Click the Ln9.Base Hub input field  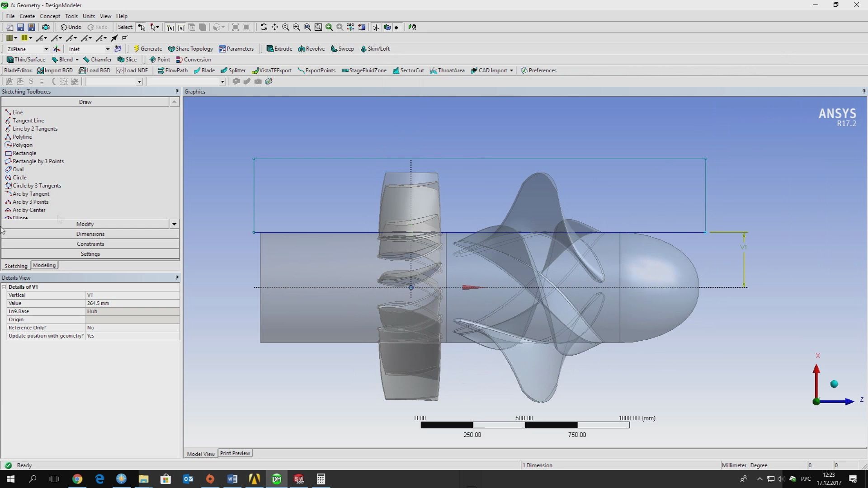(131, 311)
